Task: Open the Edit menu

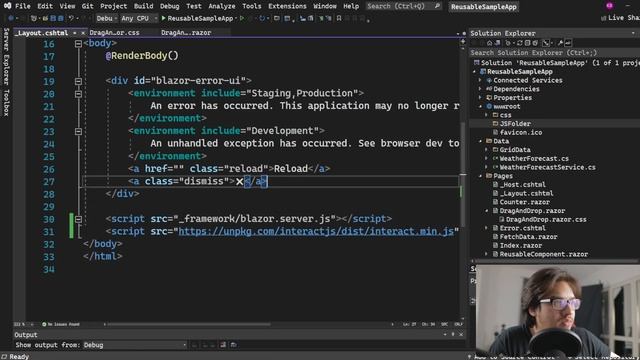Action: 45,6
